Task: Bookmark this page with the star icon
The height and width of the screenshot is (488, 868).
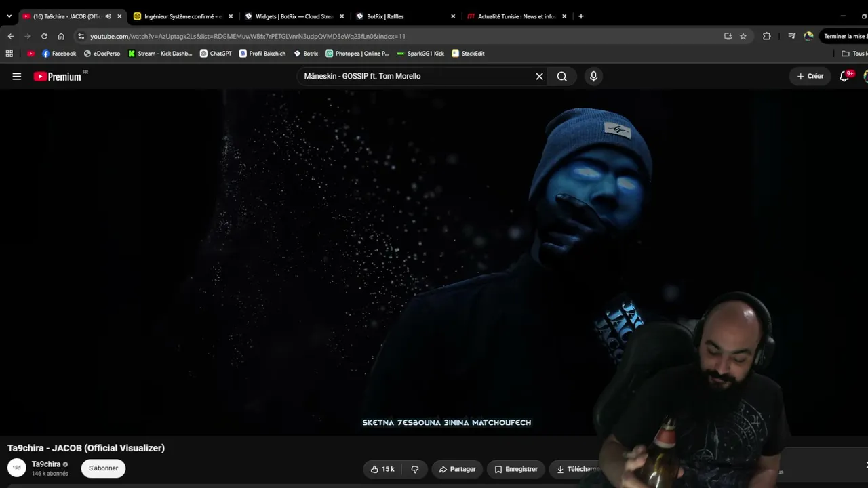Action: 743,36
